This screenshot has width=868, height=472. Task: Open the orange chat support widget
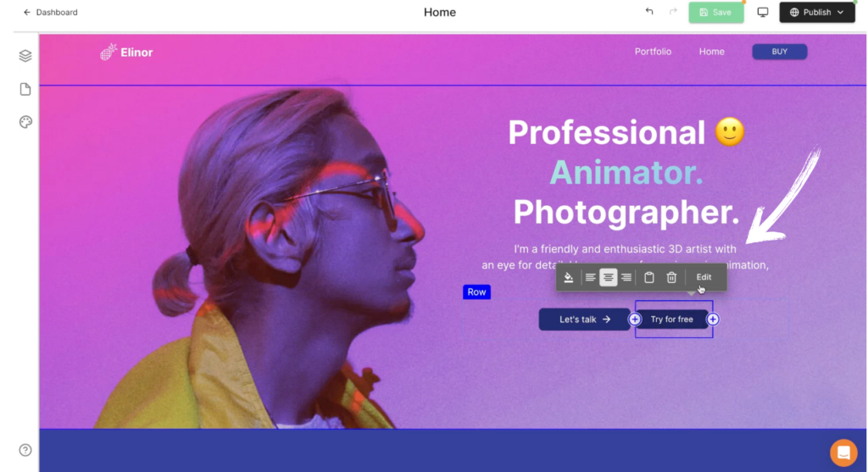pos(843,453)
